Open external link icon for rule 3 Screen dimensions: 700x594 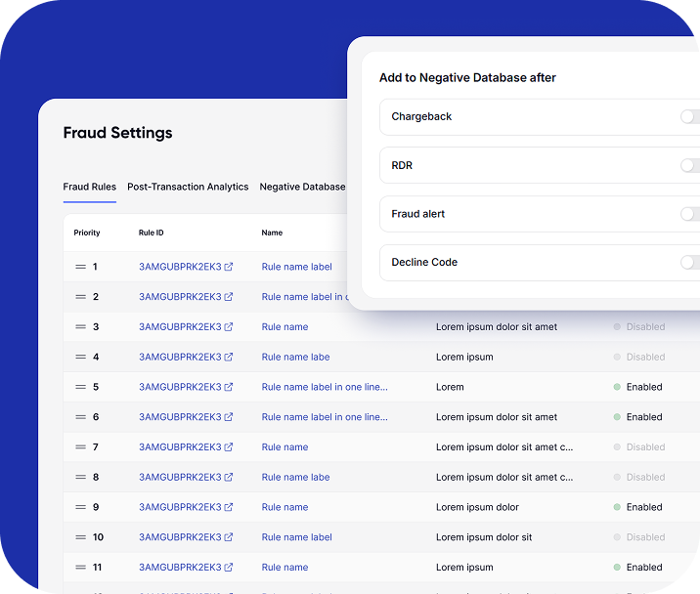tap(229, 326)
